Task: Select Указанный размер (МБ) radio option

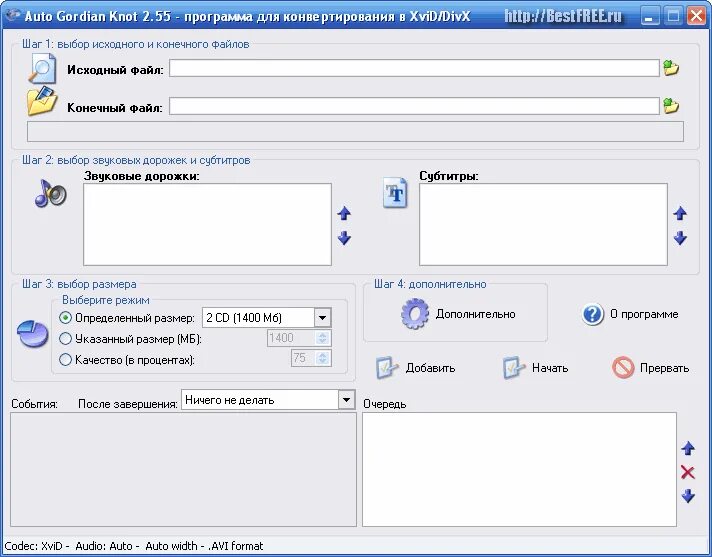Action: coord(65,339)
